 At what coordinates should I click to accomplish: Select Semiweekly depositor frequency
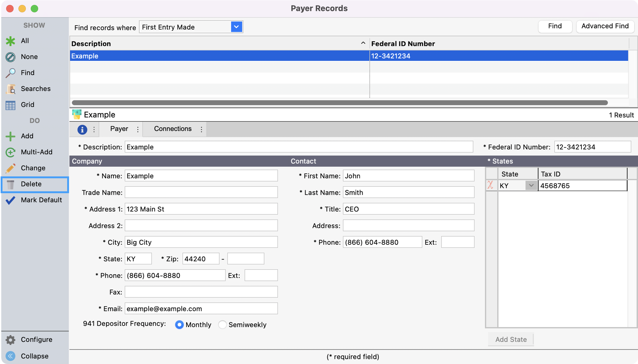[x=222, y=325]
